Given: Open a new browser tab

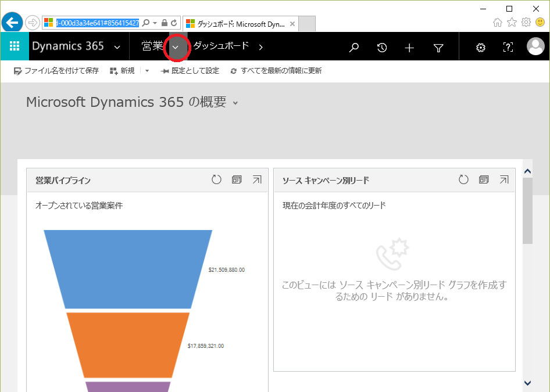Looking at the screenshot, I should (307, 24).
